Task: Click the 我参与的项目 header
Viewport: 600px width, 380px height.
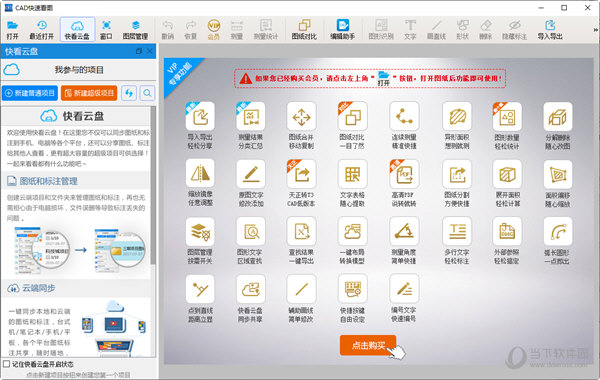Action: pyautogui.click(x=79, y=70)
